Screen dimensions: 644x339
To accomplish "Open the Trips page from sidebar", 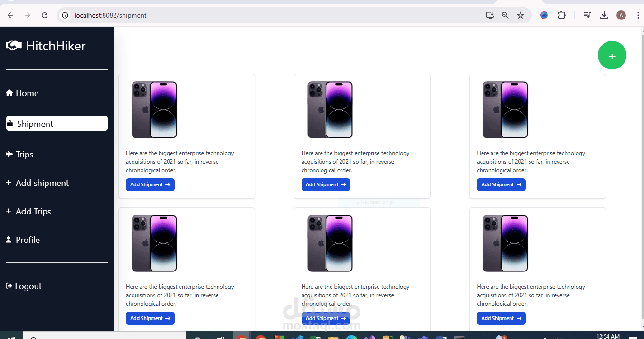I will (x=19, y=155).
